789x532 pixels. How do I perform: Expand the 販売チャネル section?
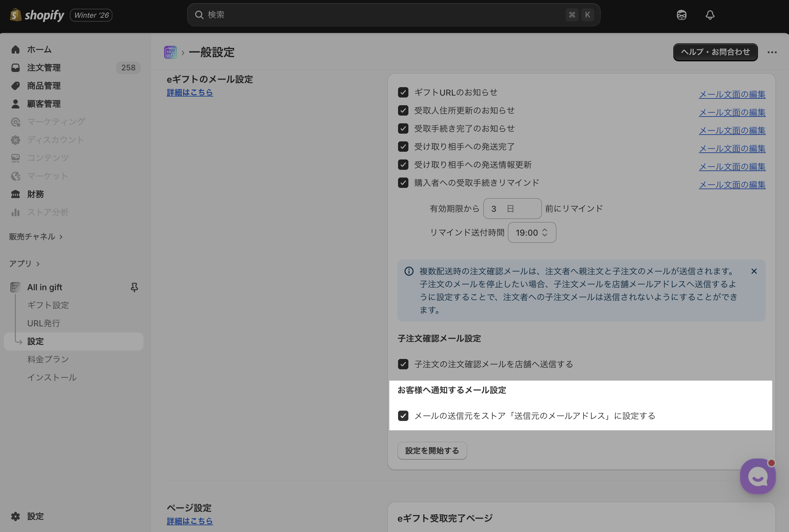click(36, 237)
